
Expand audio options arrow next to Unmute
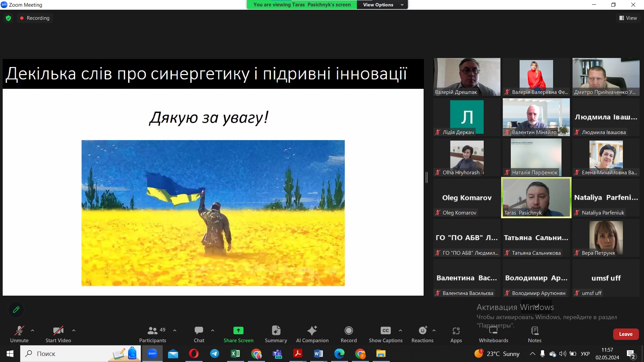33,330
